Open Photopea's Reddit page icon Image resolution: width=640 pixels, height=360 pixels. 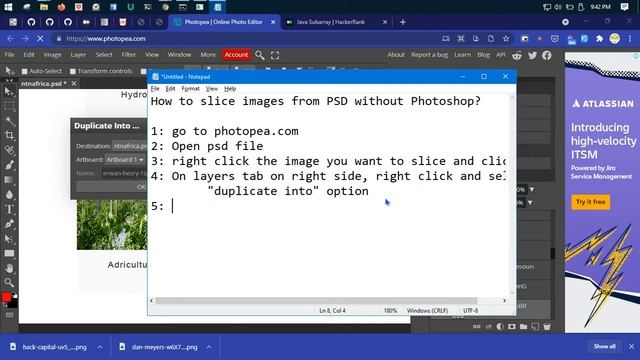[517, 55]
